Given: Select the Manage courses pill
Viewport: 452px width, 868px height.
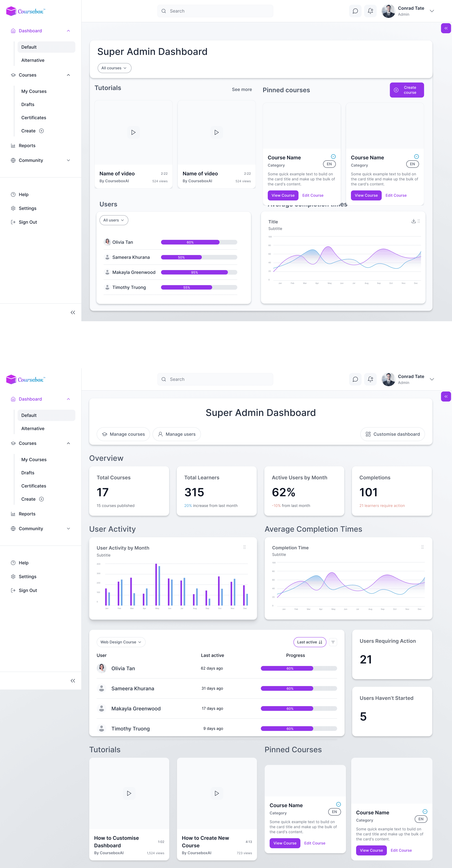Looking at the screenshot, I should coord(123,434).
